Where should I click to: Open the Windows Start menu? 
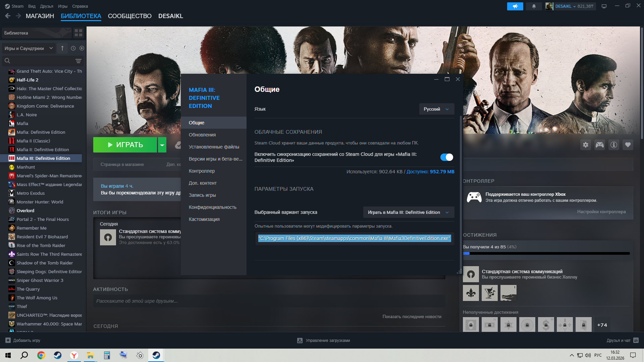pos(8,355)
